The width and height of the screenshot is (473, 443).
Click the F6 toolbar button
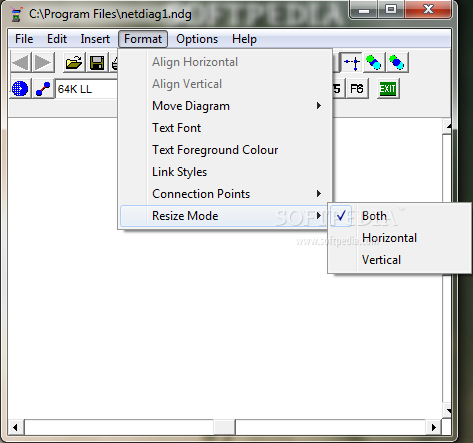coord(357,89)
